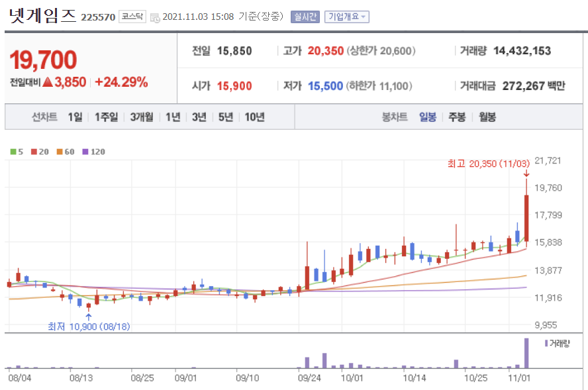Click the 09/24 date axis label

(309, 377)
